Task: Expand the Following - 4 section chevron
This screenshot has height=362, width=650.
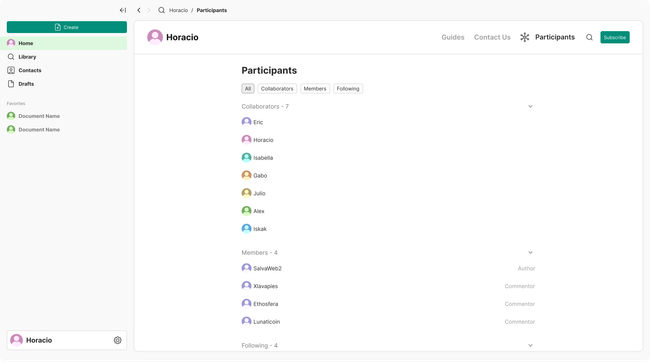Action: [x=530, y=345]
